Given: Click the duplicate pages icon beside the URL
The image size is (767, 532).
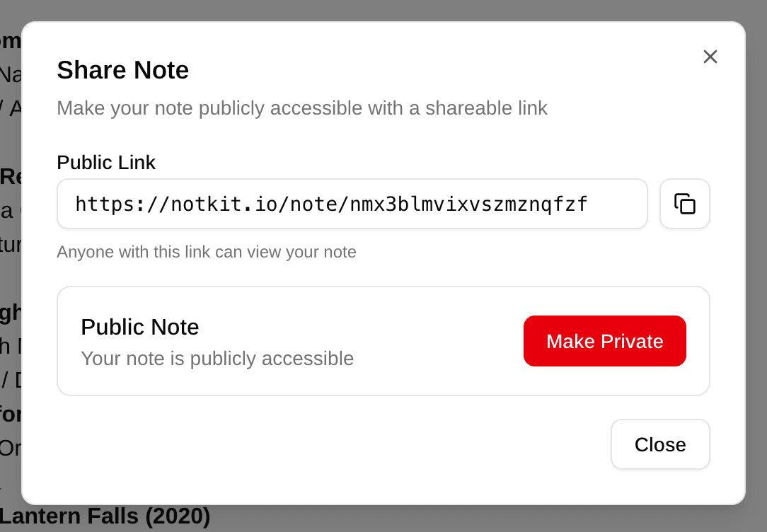Looking at the screenshot, I should (685, 204).
